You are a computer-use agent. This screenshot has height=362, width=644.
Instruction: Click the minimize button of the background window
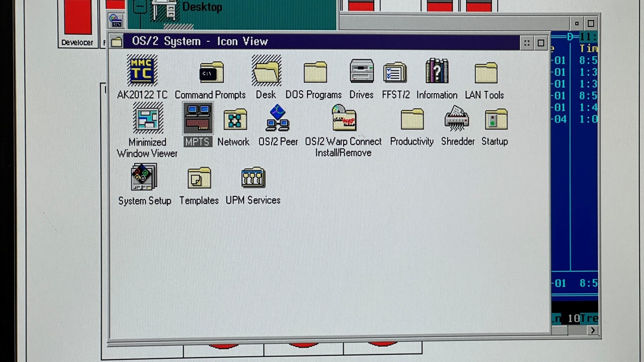coord(577,23)
